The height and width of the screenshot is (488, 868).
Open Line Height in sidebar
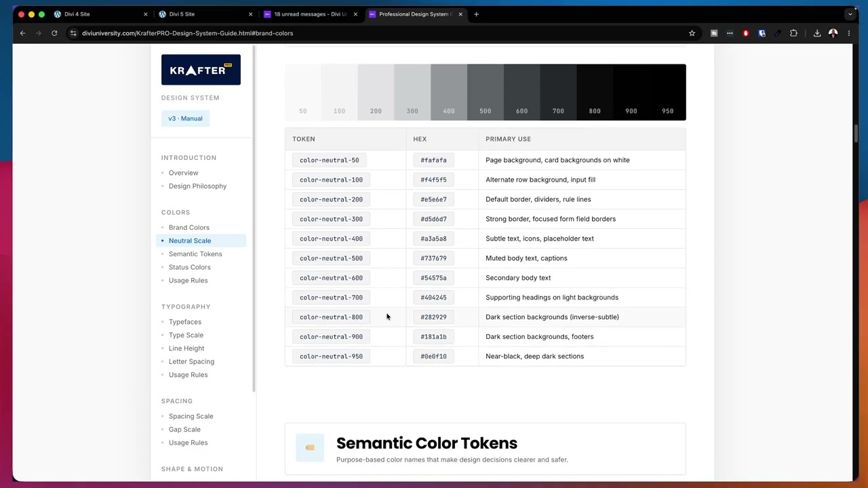coord(186,348)
